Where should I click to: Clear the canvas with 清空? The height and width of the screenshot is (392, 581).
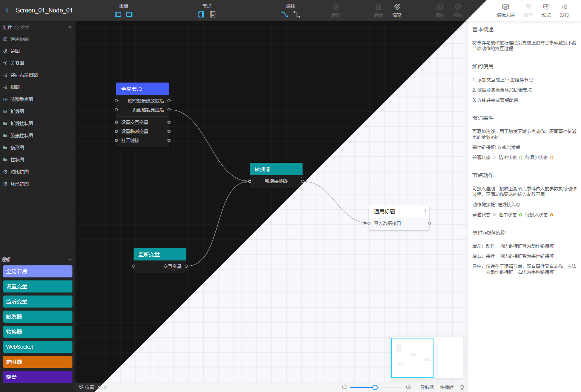click(x=397, y=10)
